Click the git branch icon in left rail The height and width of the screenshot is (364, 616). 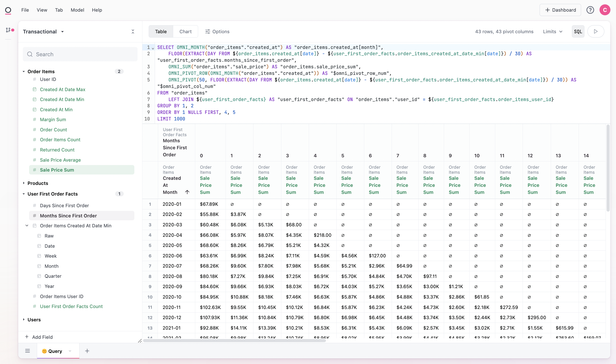(8, 30)
